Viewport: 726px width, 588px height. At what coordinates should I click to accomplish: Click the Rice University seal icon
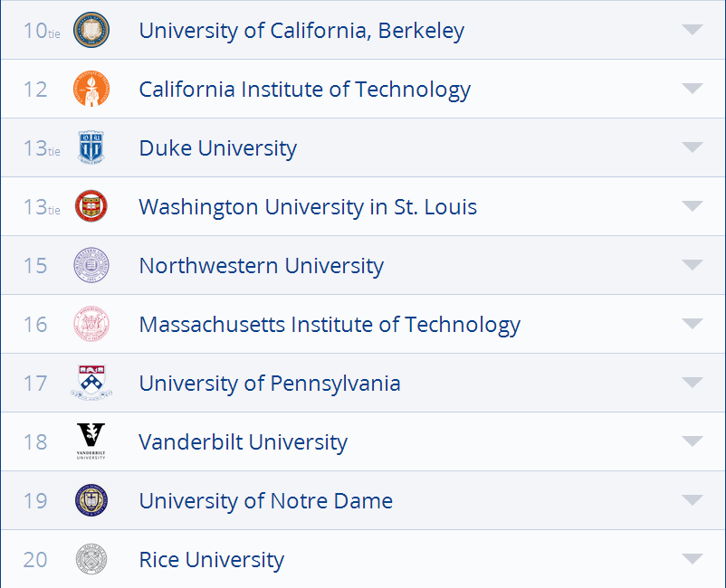(x=91, y=559)
